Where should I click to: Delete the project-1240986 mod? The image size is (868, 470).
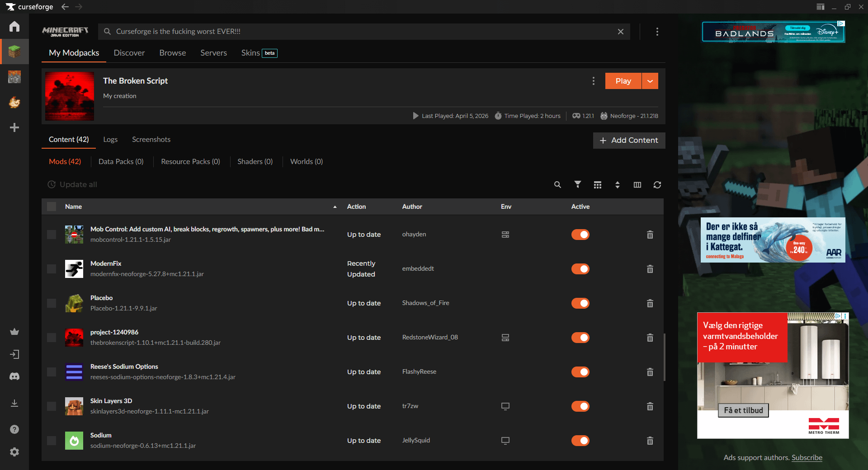650,338
